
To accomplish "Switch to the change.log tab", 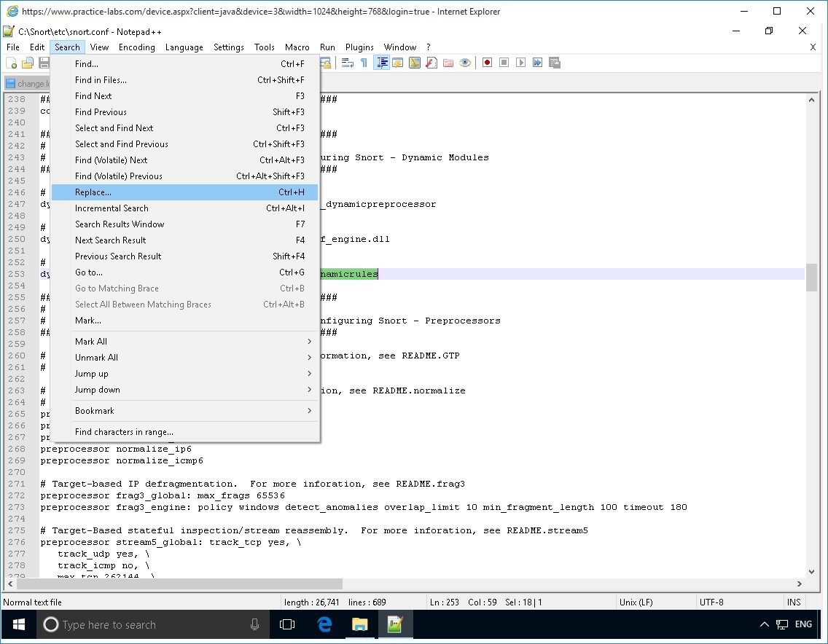I will pos(28,83).
